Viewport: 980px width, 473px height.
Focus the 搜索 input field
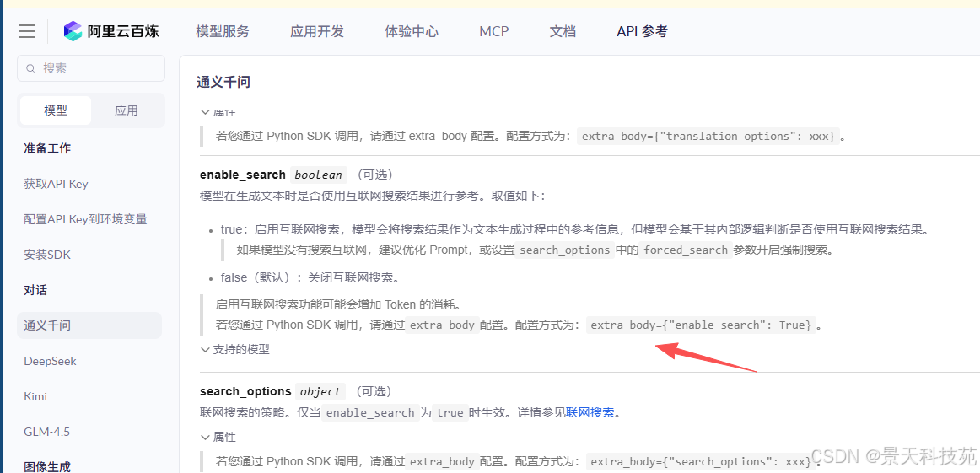point(91,68)
